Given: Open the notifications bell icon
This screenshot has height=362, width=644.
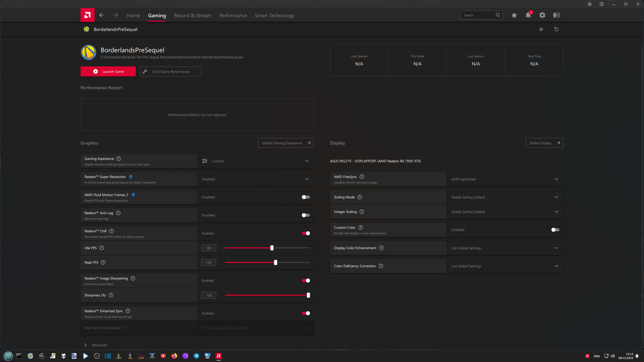Looking at the screenshot, I should [528, 15].
